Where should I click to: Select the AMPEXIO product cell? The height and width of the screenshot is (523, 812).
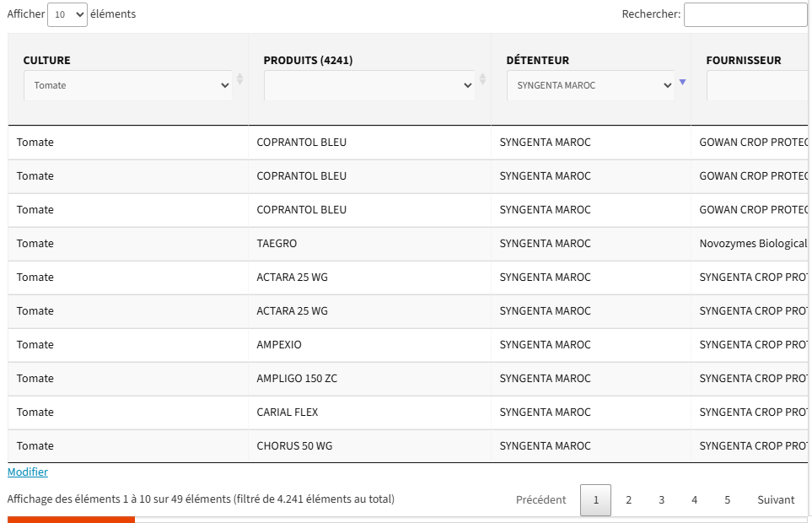(x=369, y=345)
